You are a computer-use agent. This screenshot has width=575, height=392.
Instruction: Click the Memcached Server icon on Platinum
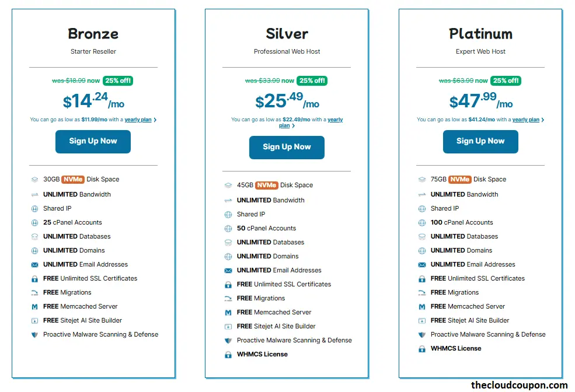tap(422, 306)
